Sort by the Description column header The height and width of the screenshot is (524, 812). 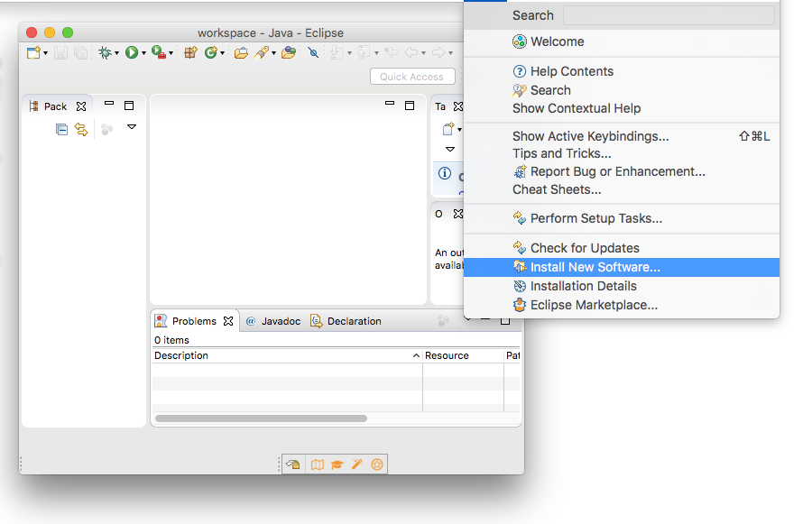click(x=287, y=355)
